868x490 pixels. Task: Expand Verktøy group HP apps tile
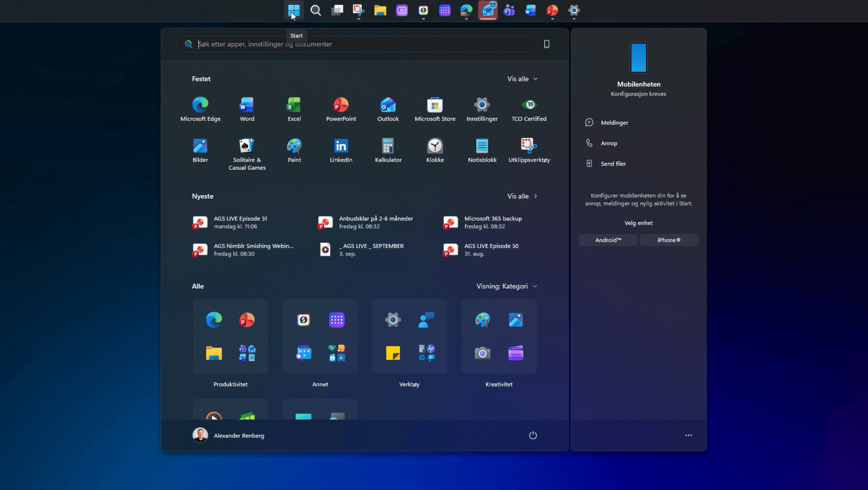[x=426, y=353]
